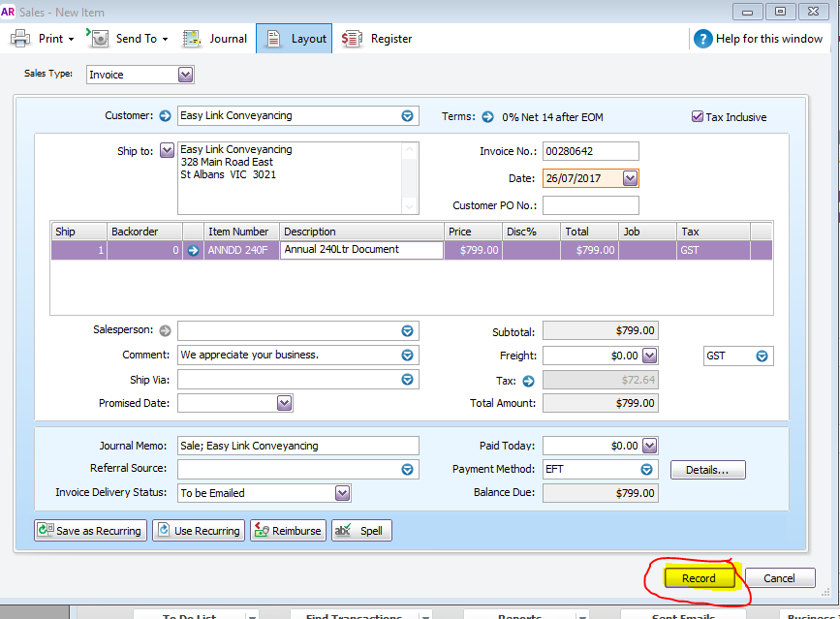Expand the Invoice Delivery Status dropdown
Screen dimensions: 840x619
(x=342, y=493)
